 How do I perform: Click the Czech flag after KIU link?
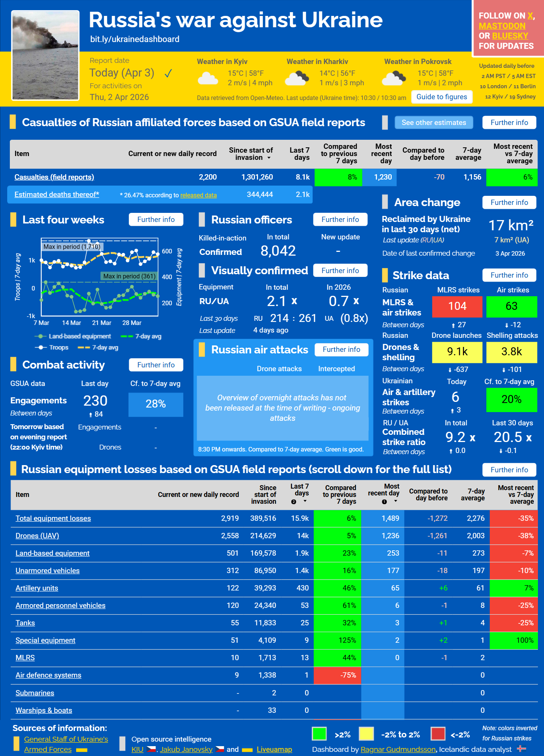(151, 749)
